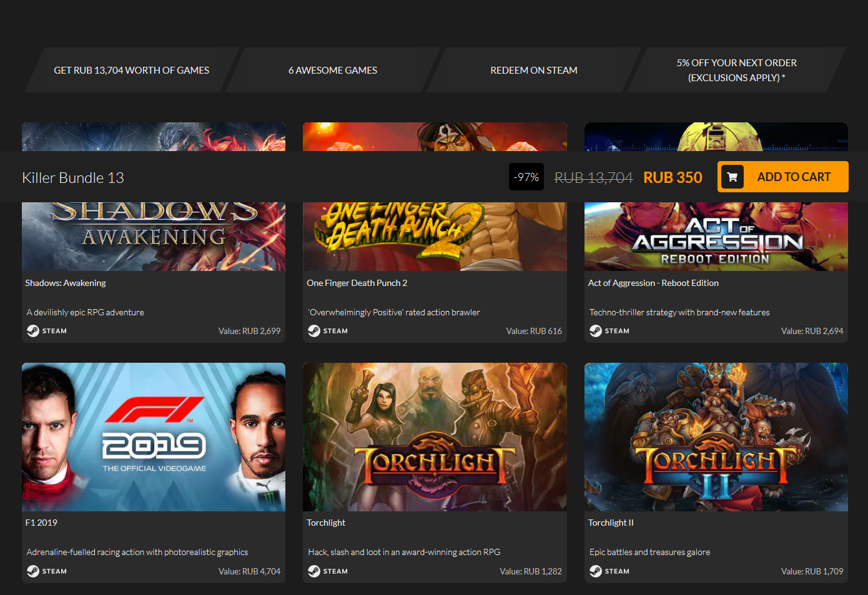Open Shadows: Awakening game title link
Image resolution: width=868 pixels, height=595 pixels.
[66, 283]
